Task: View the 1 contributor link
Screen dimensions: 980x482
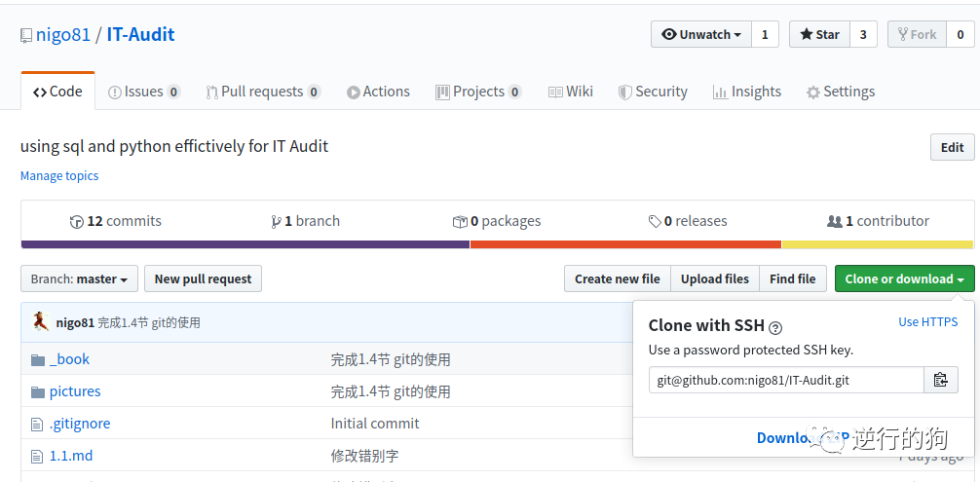Action: 878,221
